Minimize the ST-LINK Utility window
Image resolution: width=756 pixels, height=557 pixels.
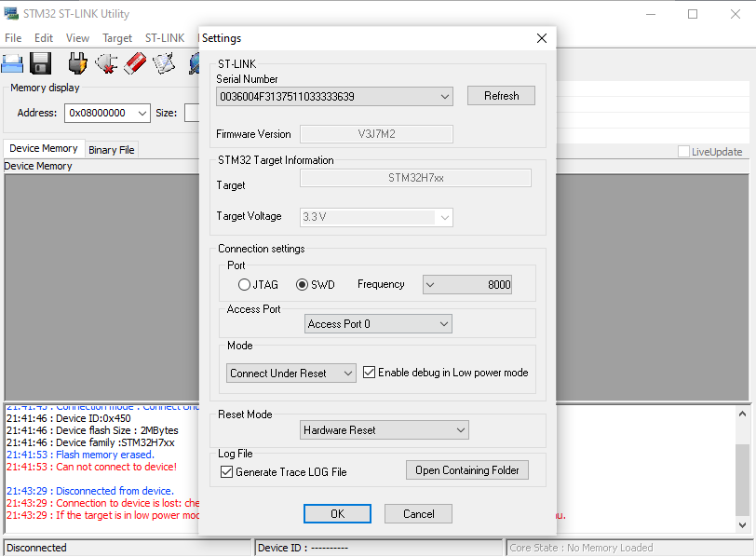(651, 14)
